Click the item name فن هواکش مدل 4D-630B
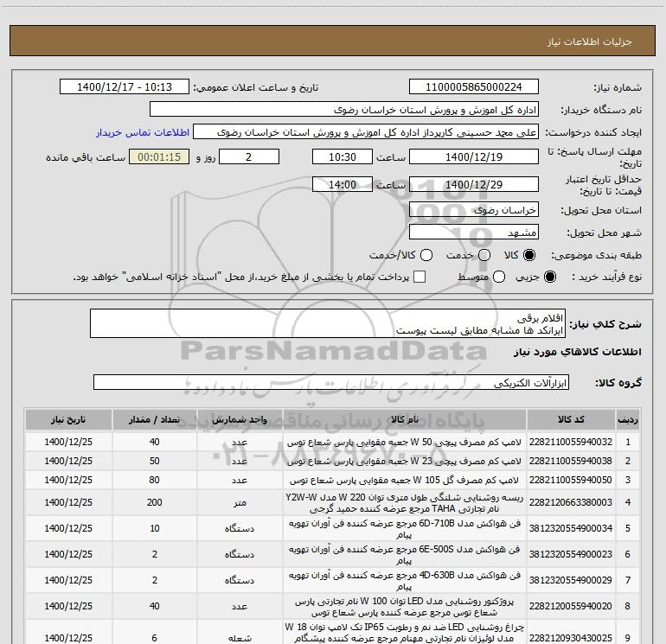This screenshot has height=644, width=666. [405, 580]
